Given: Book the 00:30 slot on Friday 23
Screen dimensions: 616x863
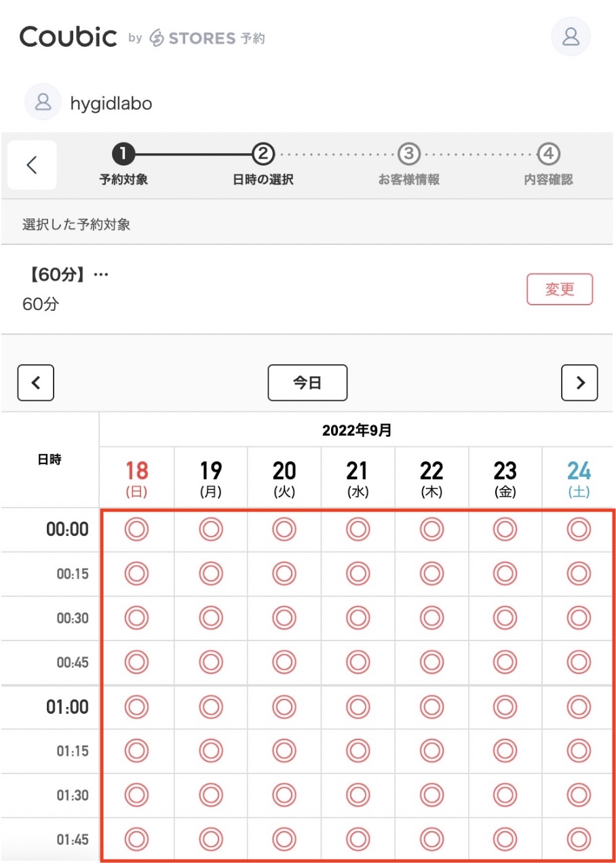Looking at the screenshot, I should click(505, 618).
